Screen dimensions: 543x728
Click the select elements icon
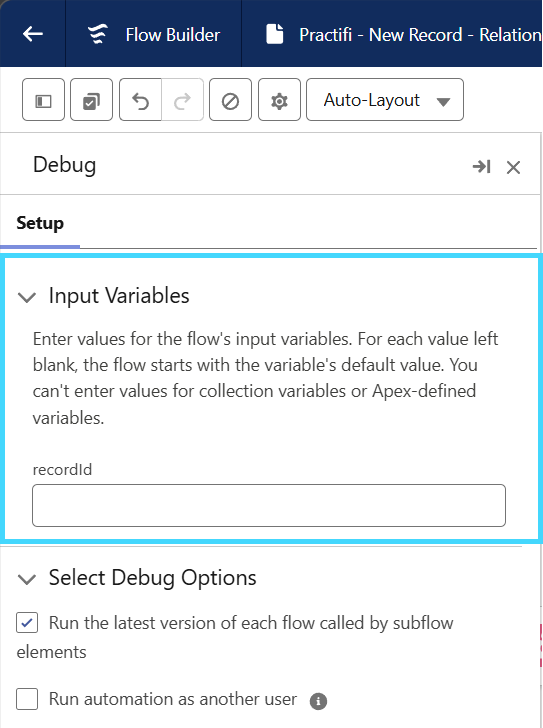coord(91,100)
